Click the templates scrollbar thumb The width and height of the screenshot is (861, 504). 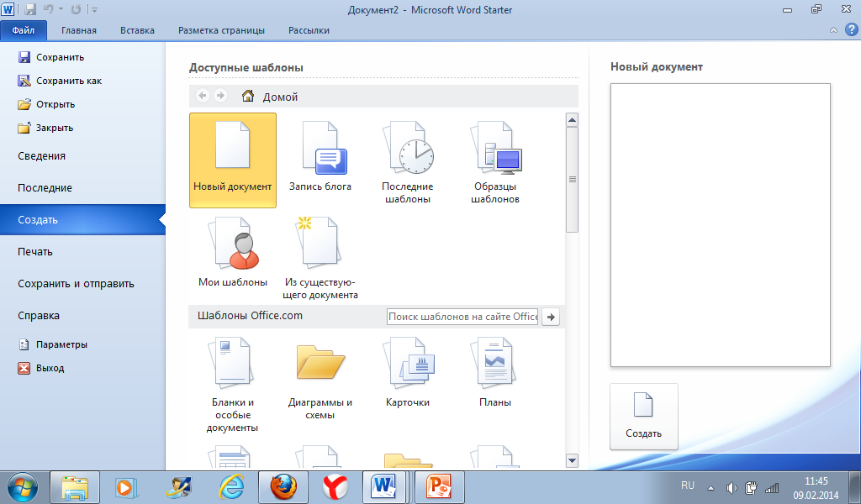(x=572, y=179)
